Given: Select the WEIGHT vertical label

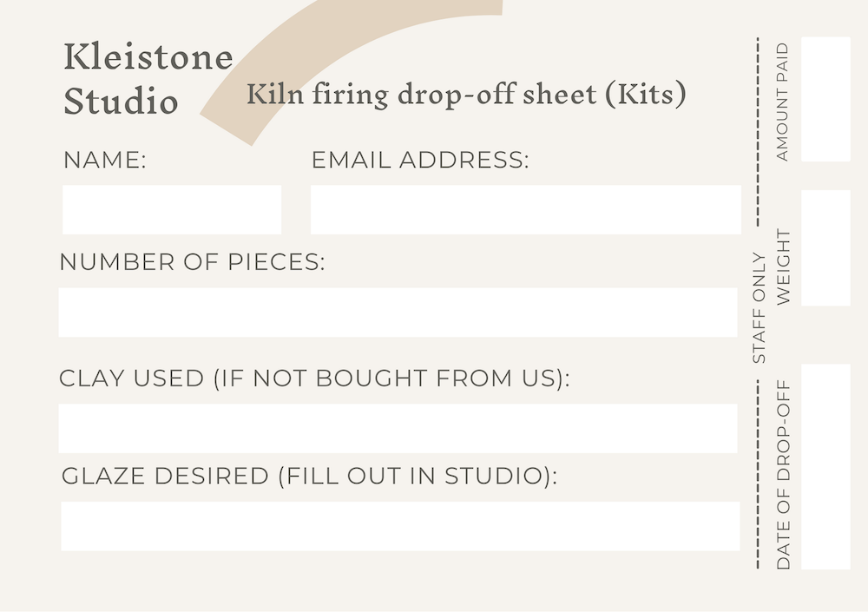Looking at the screenshot, I should [x=784, y=267].
